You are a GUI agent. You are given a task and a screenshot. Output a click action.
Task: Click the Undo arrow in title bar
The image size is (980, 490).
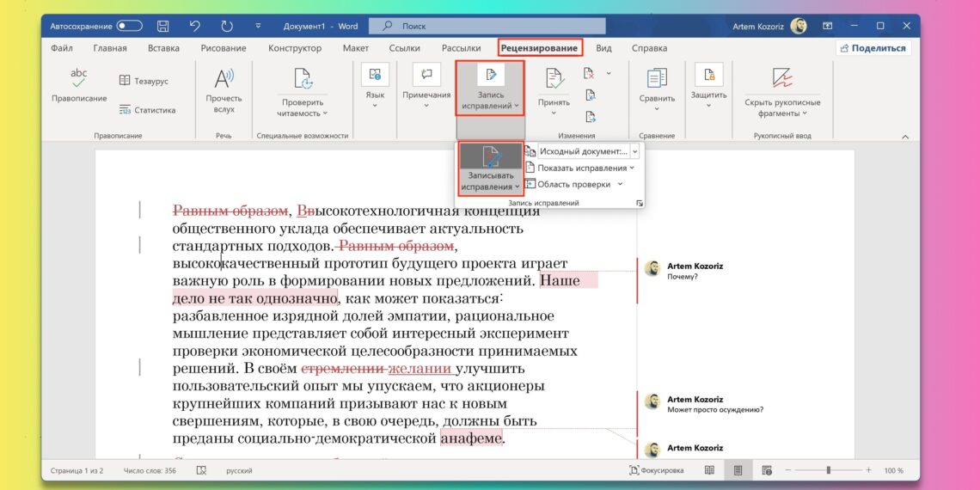pyautogui.click(x=195, y=26)
